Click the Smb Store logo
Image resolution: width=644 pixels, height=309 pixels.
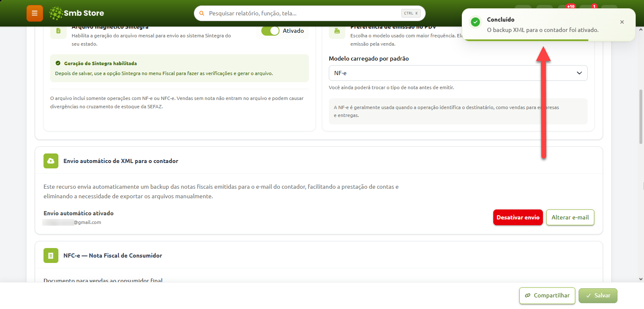click(x=76, y=13)
